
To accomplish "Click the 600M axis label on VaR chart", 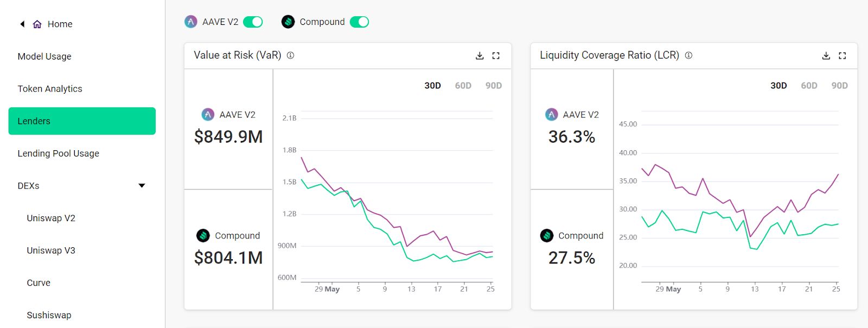I will coord(287,278).
